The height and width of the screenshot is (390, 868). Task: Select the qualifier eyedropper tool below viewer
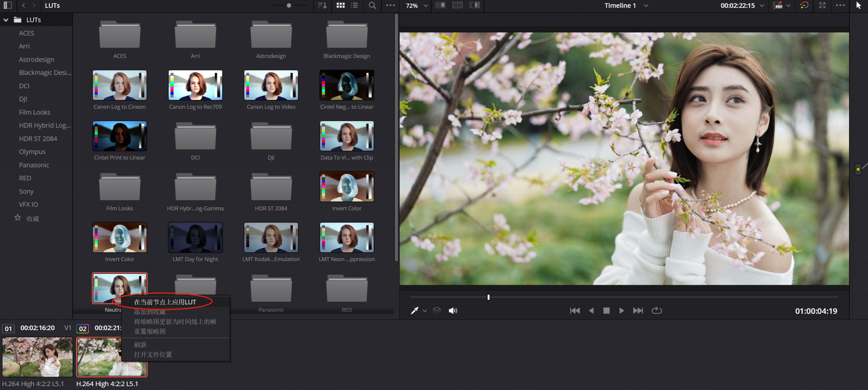tap(414, 310)
